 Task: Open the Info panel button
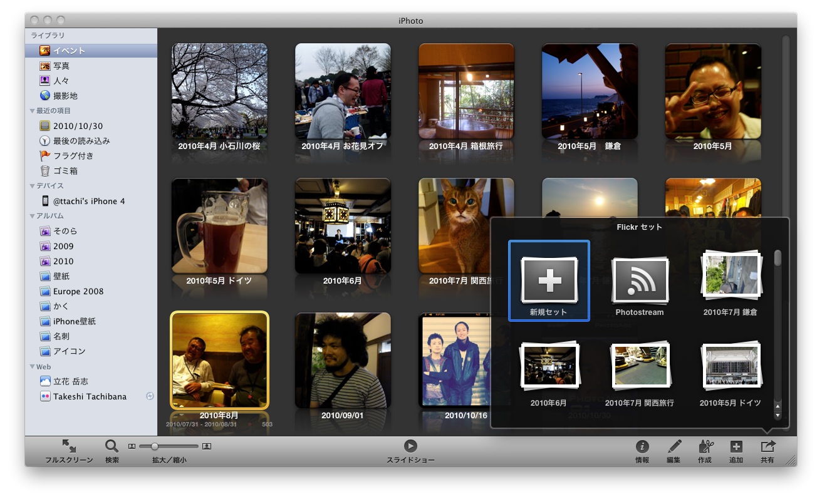[642, 447]
